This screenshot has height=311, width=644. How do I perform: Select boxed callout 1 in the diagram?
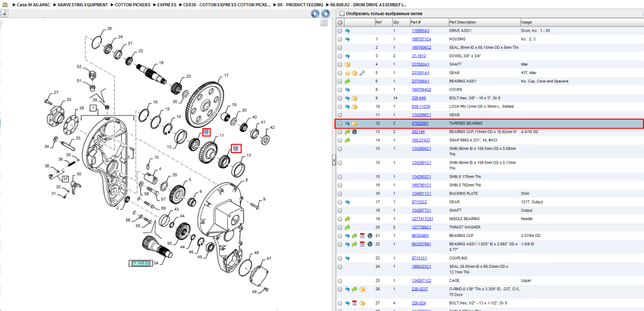click(x=93, y=108)
